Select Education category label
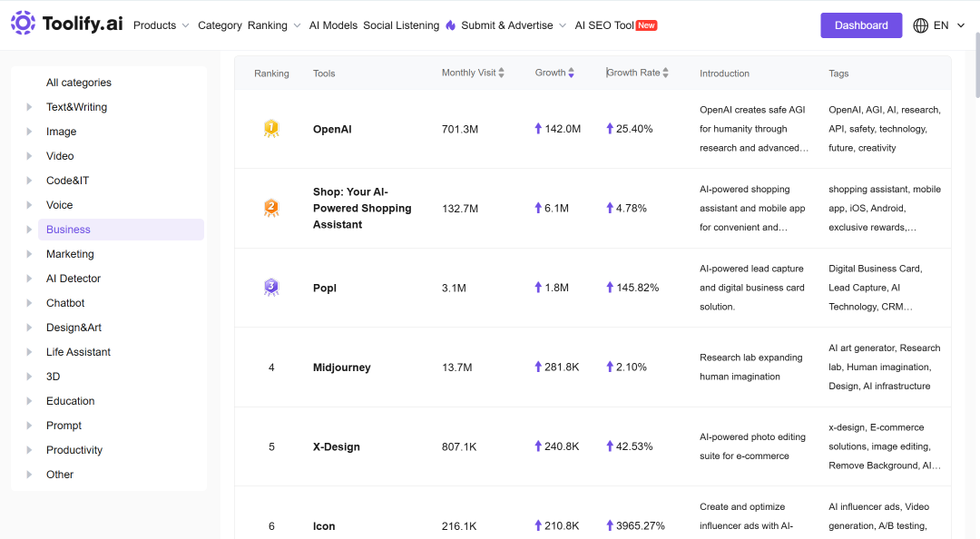Screen dimensions: 980x539 (x=71, y=401)
